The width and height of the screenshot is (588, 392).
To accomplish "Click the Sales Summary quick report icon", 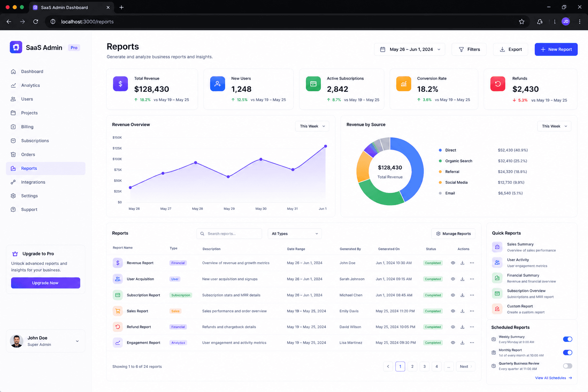I will (x=497, y=247).
